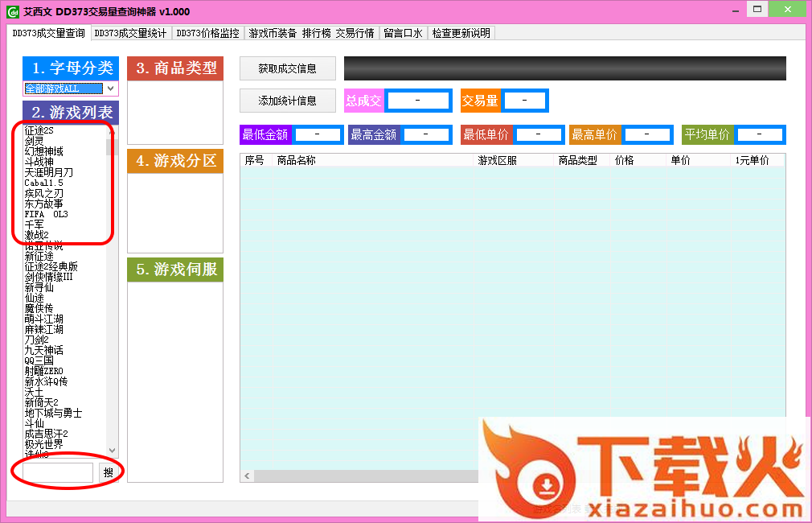The width and height of the screenshot is (812, 523).
Task: Click the 游戏区服 column header
Action: click(x=498, y=160)
